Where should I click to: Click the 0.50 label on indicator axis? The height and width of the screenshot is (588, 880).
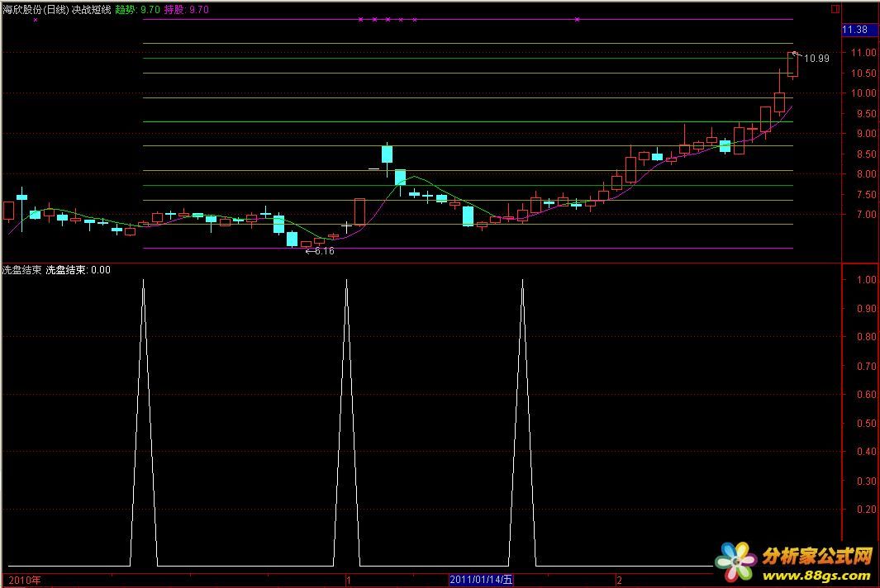[867, 423]
